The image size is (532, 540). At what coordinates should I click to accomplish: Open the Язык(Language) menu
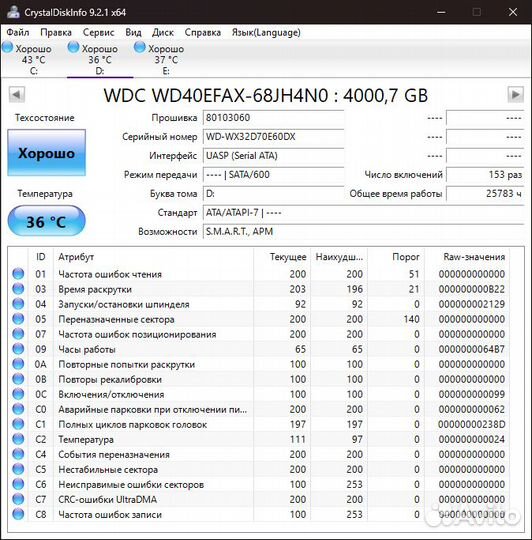(266, 32)
